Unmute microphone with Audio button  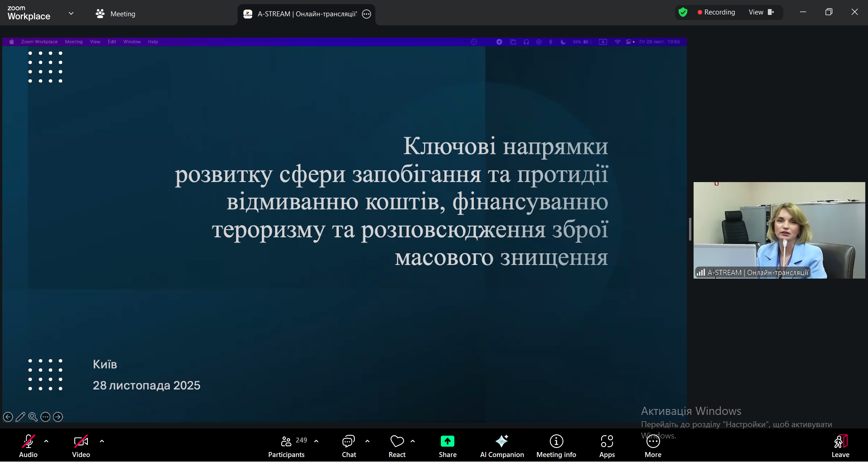coord(28,446)
